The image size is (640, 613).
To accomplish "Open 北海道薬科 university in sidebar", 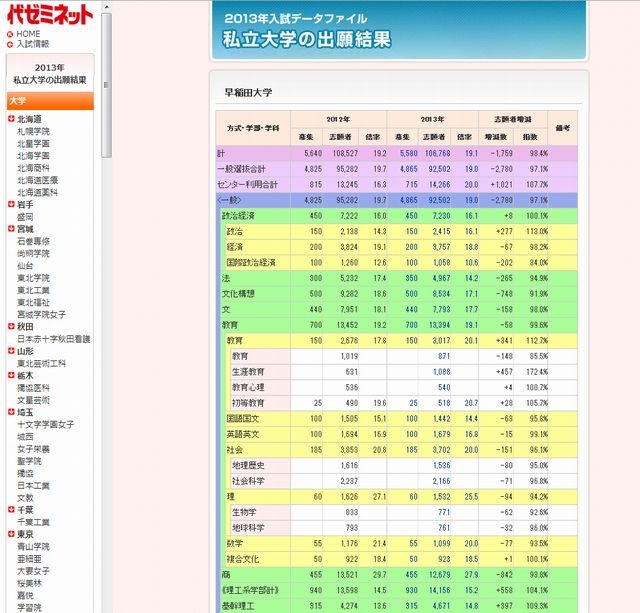I will click(x=38, y=192).
